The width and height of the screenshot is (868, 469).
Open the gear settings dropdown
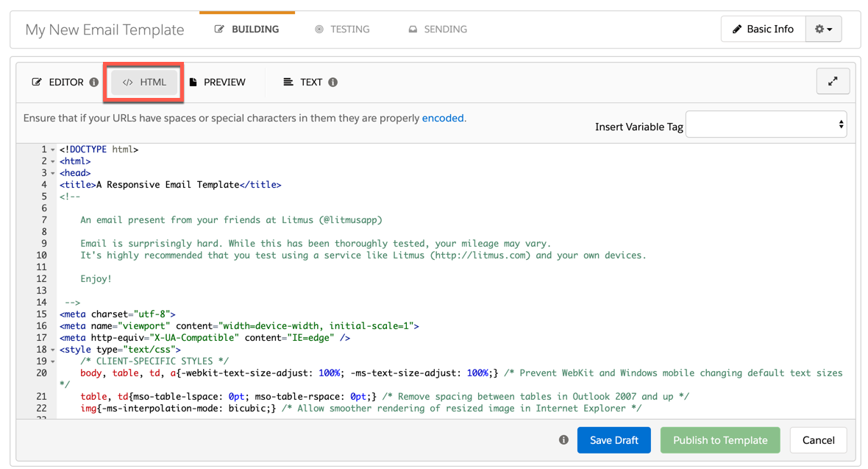pyautogui.click(x=823, y=29)
